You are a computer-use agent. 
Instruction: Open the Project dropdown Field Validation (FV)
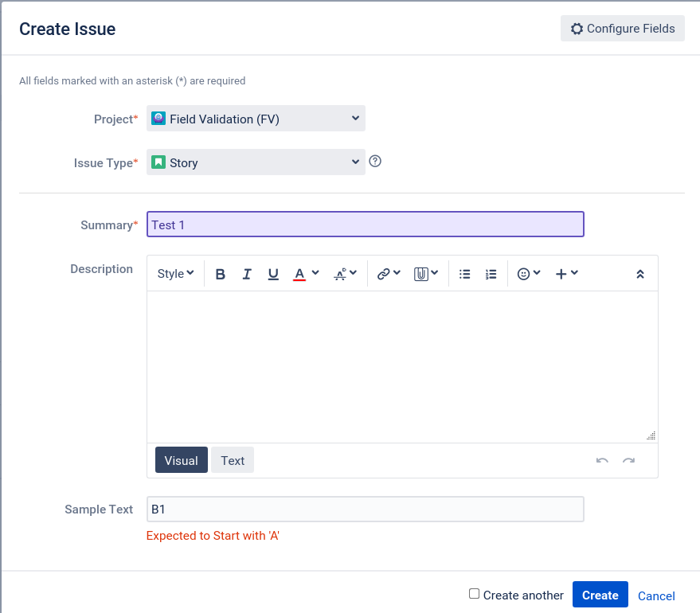[x=256, y=119]
